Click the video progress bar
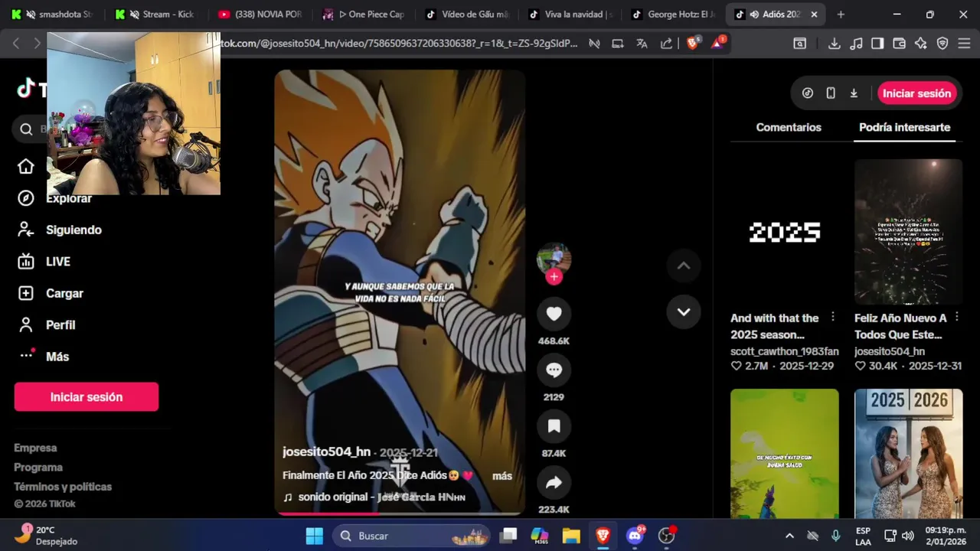 tap(400, 514)
